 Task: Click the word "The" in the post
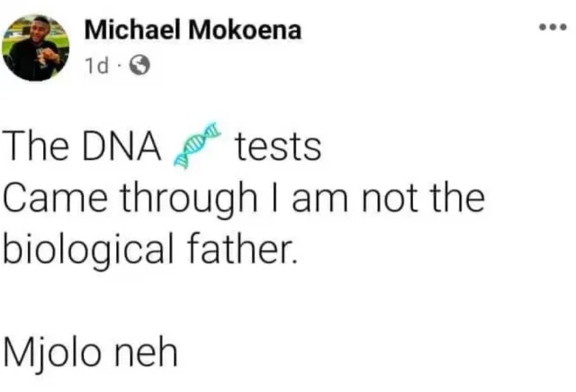(x=33, y=147)
